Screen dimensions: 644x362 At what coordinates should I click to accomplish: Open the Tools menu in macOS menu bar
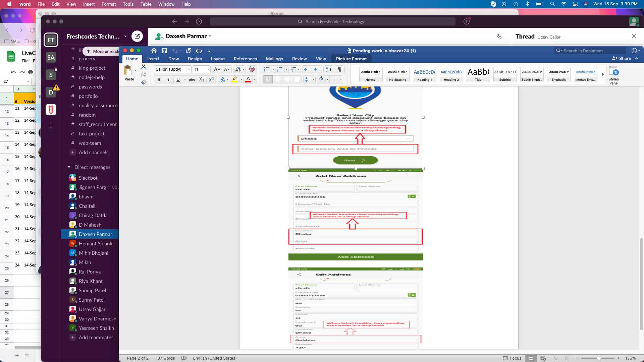point(128,4)
